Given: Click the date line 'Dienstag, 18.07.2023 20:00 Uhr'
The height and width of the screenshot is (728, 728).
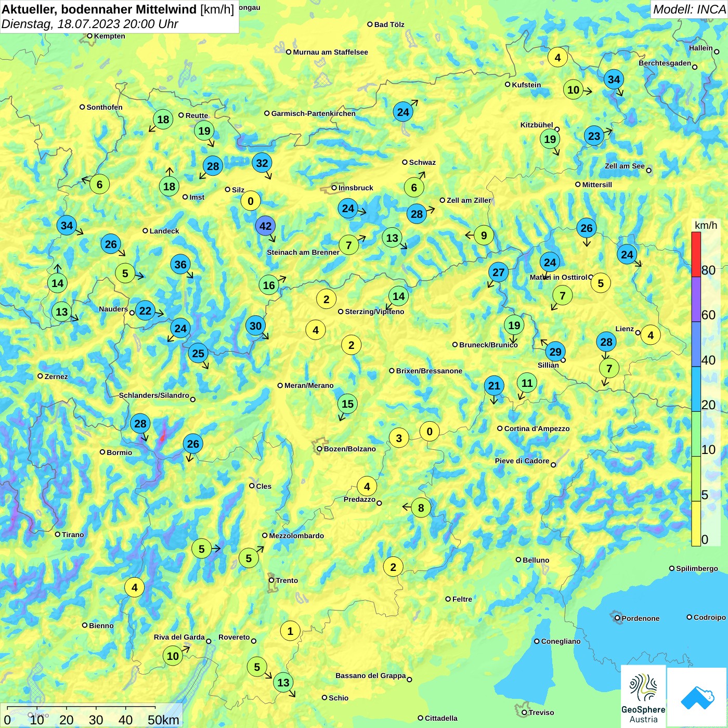Looking at the screenshot, I should click(x=90, y=24).
